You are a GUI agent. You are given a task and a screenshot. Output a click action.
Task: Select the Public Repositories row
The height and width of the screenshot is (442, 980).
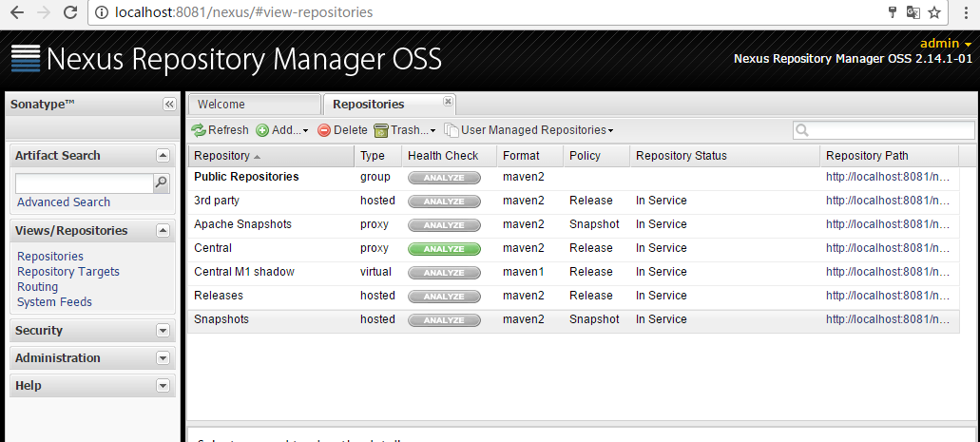[x=573, y=177]
